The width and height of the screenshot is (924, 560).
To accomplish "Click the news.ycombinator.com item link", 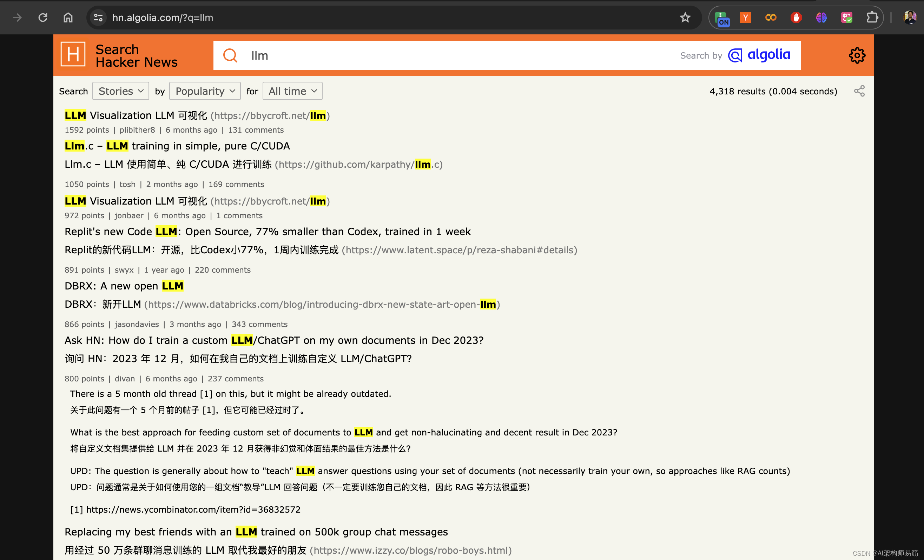I will tap(193, 509).
